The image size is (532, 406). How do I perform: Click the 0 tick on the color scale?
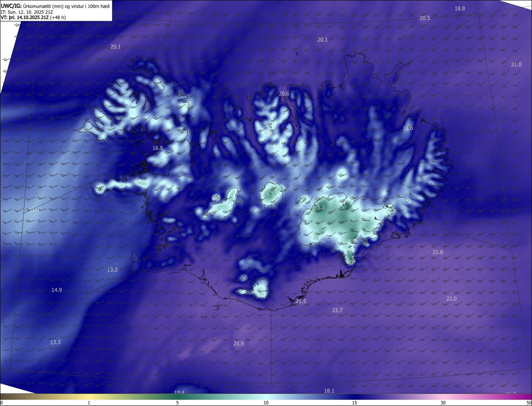pyautogui.click(x=1, y=403)
